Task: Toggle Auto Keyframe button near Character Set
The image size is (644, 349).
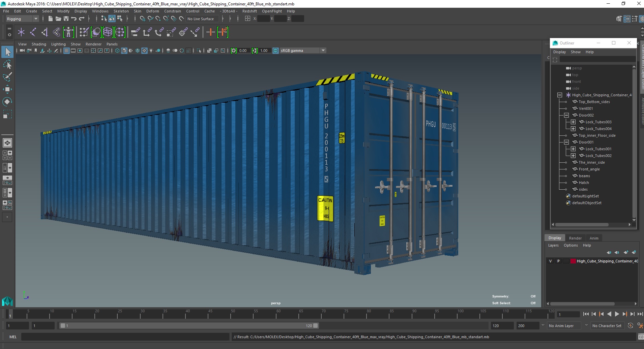Action: 630,326
